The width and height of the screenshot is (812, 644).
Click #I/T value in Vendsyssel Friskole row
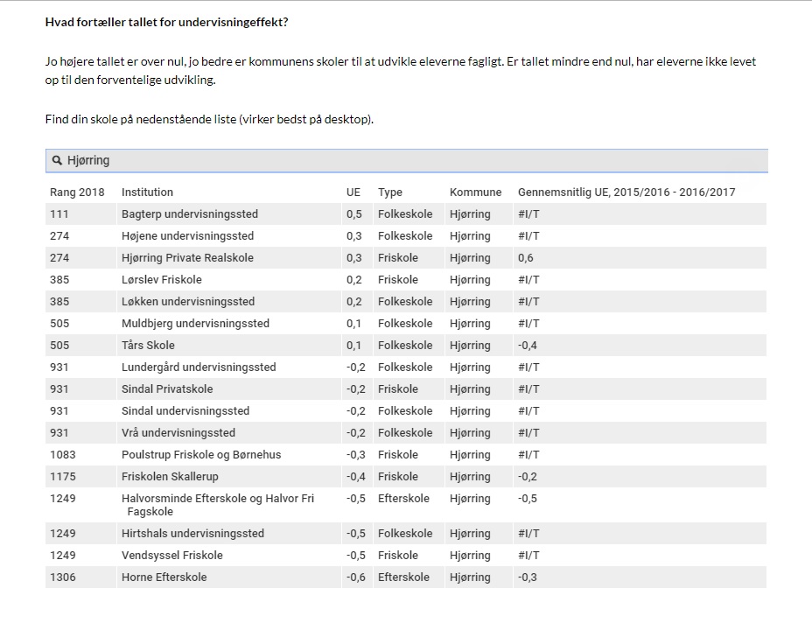point(528,555)
